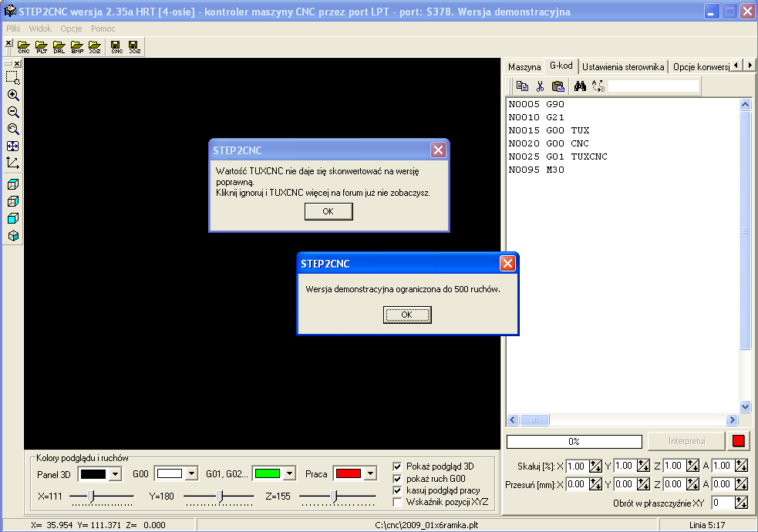Viewport: 758px width, 532px height.
Task: Close the left view toolbar with its X
Action: (x=17, y=63)
